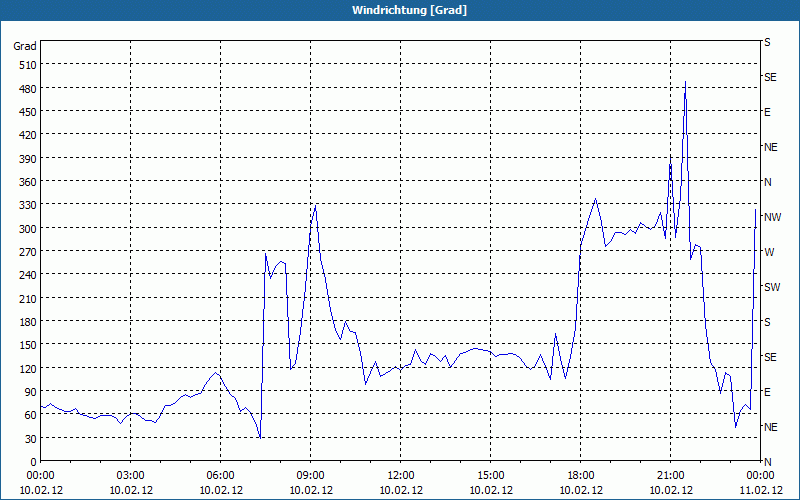Click the 420 left axis label
This screenshot has height=500, width=800.
tap(28, 135)
